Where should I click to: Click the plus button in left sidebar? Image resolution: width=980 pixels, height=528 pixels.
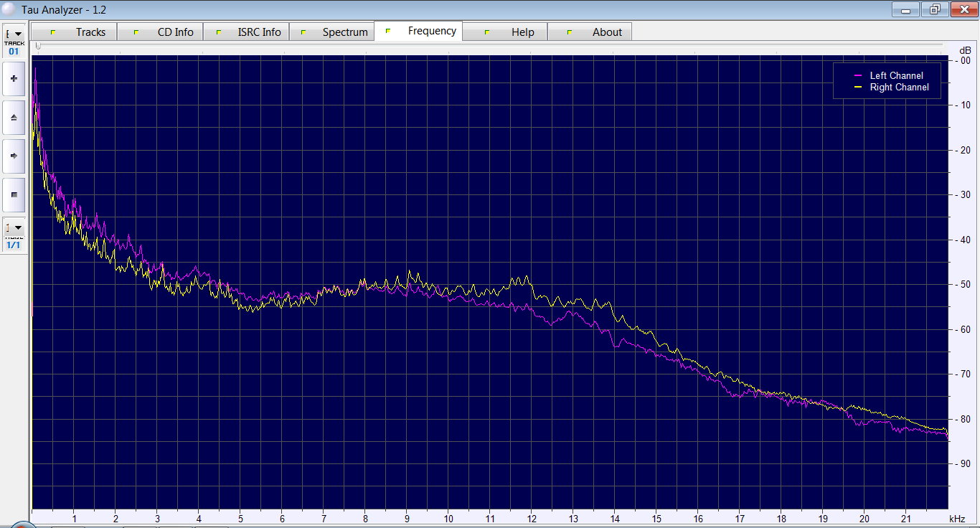click(14, 78)
